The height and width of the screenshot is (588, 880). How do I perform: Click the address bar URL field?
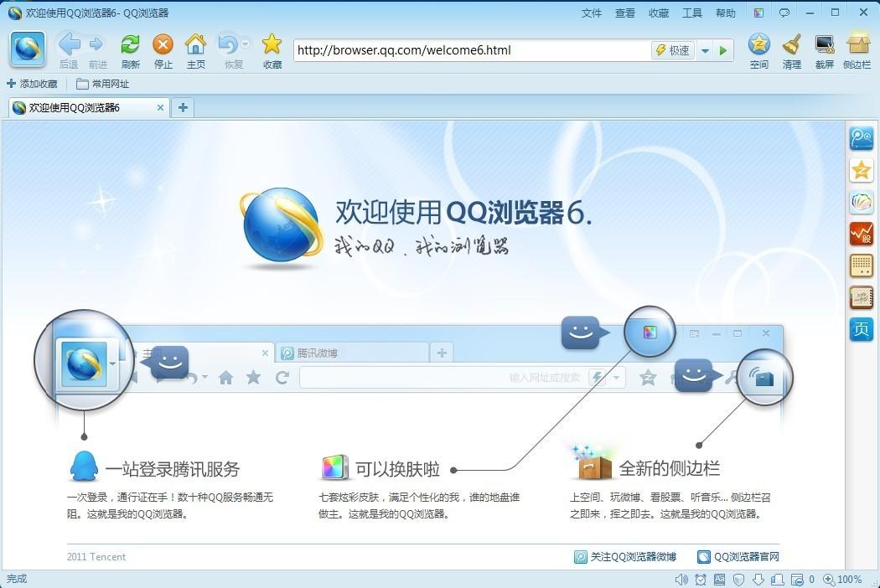[x=471, y=50]
